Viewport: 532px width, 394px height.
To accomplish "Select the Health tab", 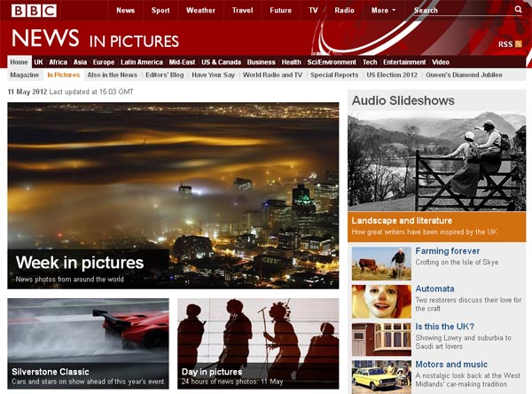I will [291, 62].
